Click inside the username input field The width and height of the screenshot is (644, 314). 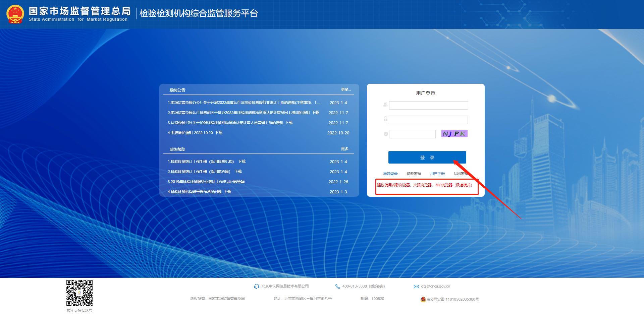click(x=428, y=105)
